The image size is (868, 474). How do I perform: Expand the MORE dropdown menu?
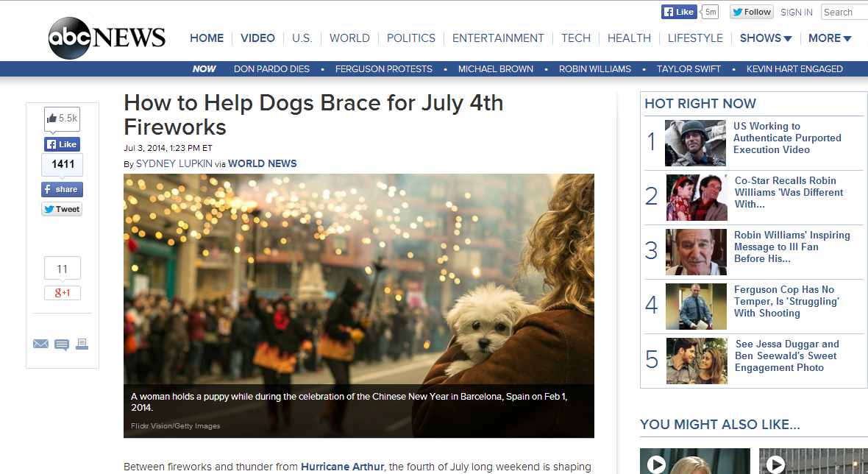829,38
